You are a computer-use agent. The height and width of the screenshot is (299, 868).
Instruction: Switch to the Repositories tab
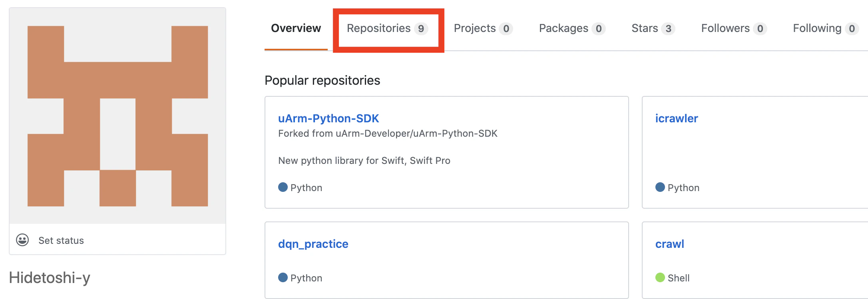coord(388,28)
